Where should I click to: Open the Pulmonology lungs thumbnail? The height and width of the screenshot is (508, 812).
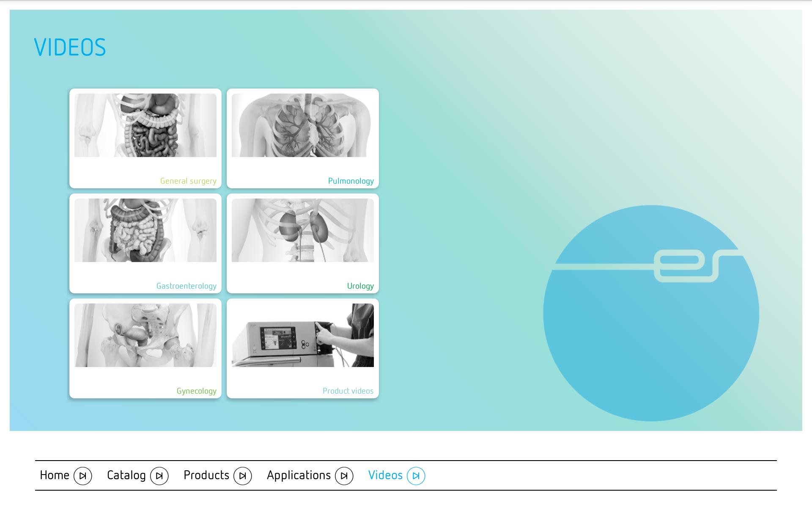[302, 125]
